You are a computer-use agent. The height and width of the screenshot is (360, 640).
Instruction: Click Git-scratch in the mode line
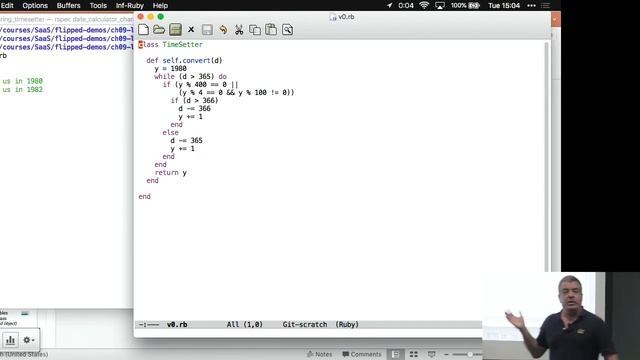pos(304,324)
